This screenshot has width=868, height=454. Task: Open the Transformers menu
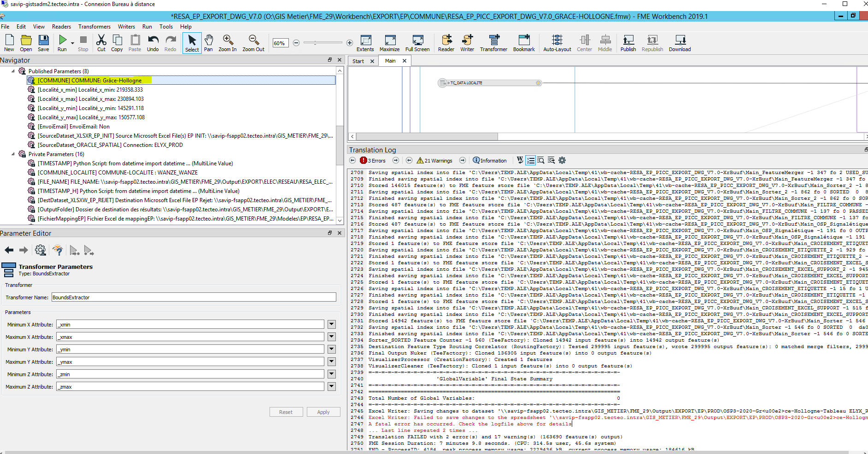[94, 27]
